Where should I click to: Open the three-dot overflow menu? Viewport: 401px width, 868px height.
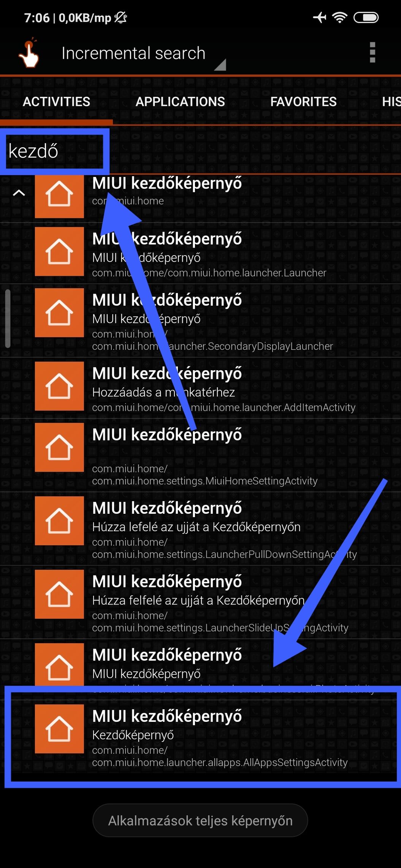click(372, 52)
